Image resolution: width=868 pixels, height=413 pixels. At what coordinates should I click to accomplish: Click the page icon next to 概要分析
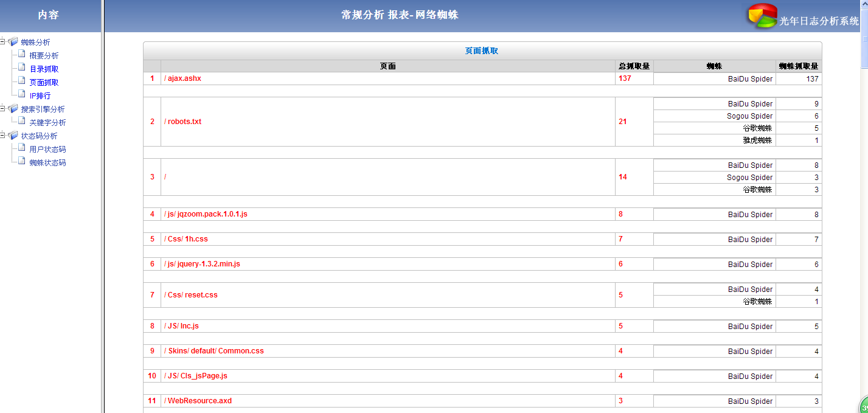coord(22,55)
